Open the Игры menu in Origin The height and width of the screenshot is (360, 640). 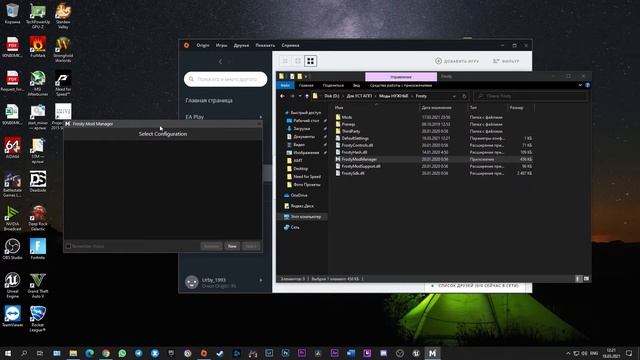[222, 45]
